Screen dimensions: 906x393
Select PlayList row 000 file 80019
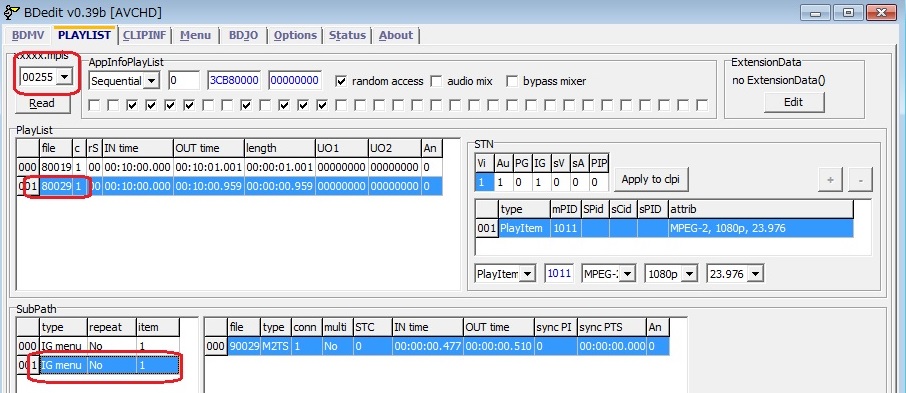click(x=229, y=167)
